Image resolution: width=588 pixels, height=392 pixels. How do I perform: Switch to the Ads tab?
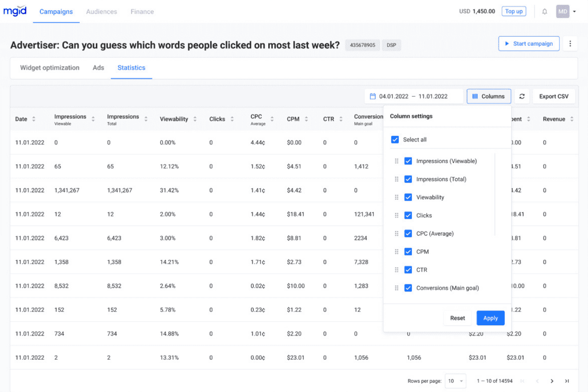(x=98, y=68)
